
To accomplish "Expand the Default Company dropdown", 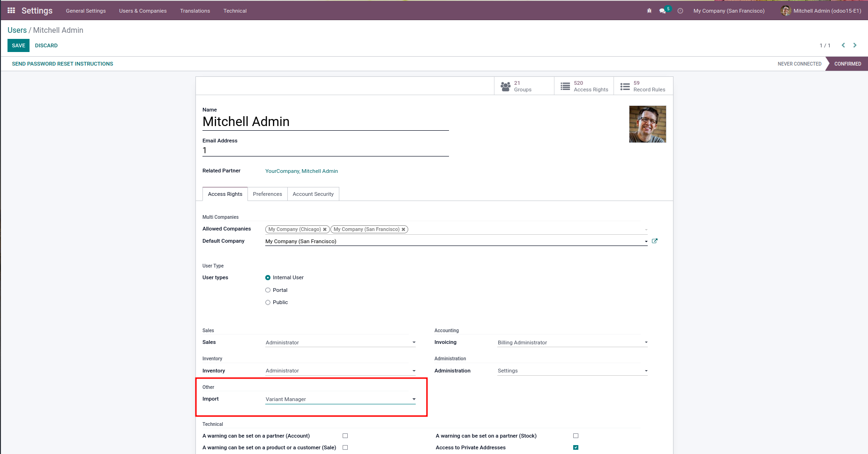I will [x=646, y=242].
